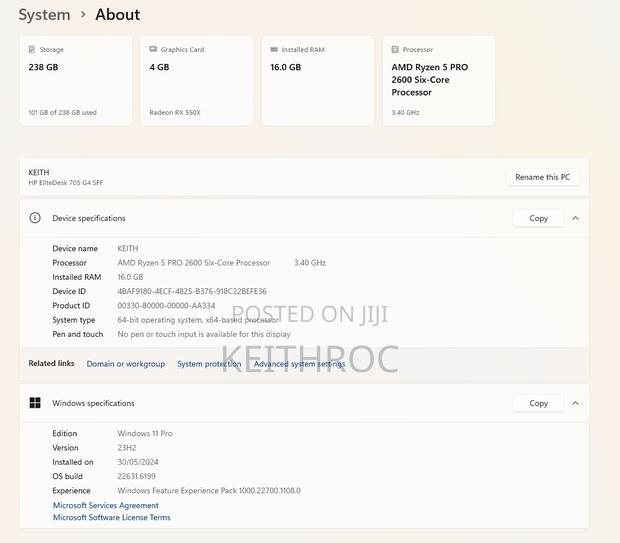
Task: Click the No pen or touch input text
Action: pyautogui.click(x=204, y=334)
